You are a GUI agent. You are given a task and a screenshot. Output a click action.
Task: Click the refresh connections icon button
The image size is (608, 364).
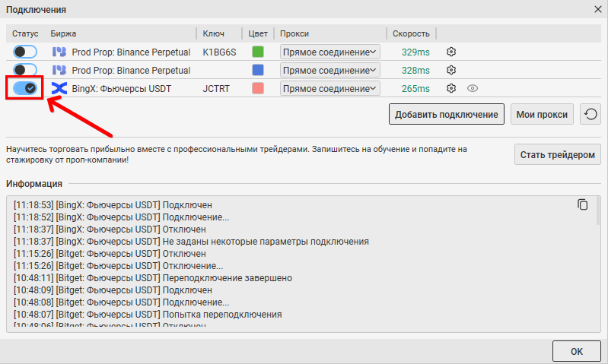pos(590,115)
